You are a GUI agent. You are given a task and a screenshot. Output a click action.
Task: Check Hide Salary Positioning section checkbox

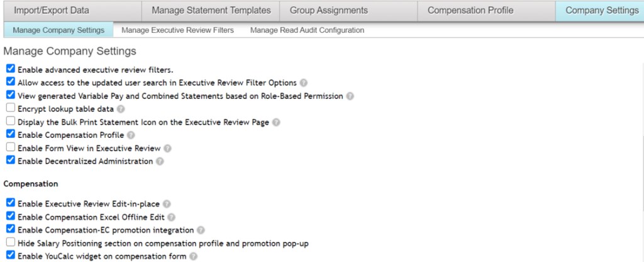[10, 242]
